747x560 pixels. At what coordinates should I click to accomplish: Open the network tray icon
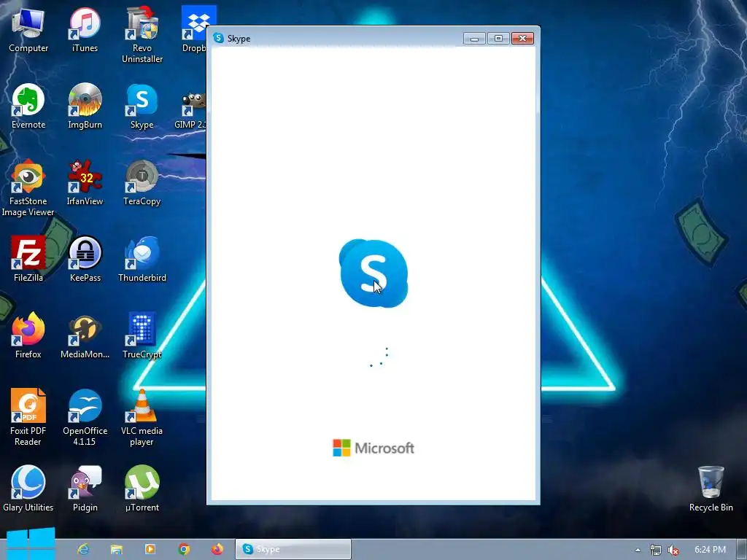[656, 550]
